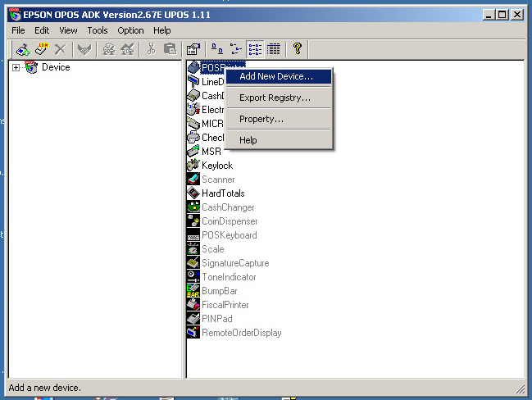The image size is (532, 400).
Task: Click the Delete X toolbar icon
Action: (x=61, y=49)
